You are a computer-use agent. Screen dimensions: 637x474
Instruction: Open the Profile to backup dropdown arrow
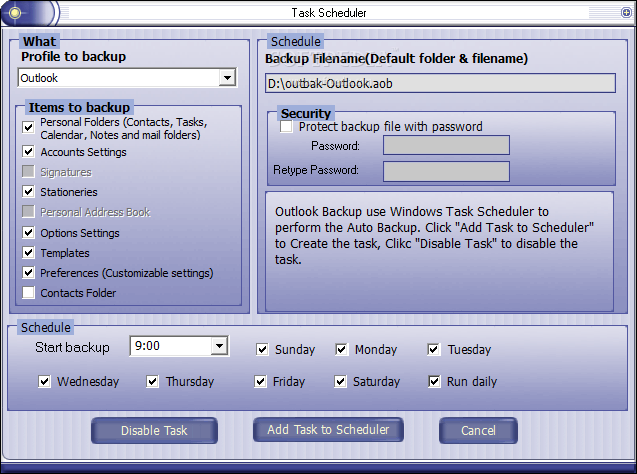click(x=228, y=77)
